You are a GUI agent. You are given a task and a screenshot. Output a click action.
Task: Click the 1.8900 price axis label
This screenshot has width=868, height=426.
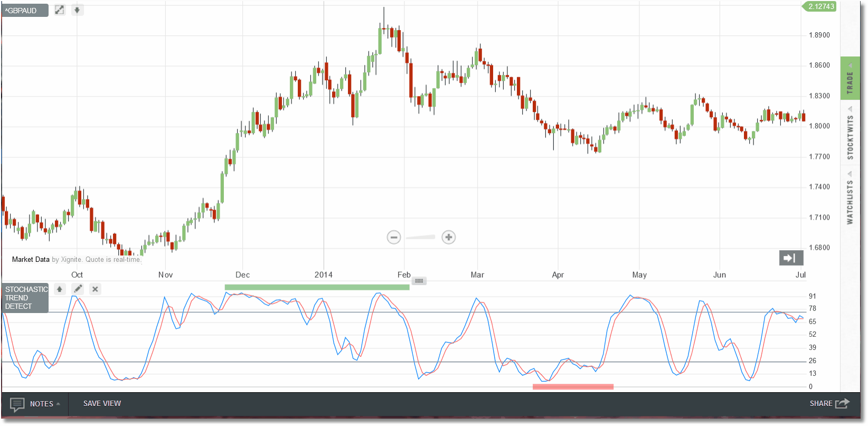point(819,35)
